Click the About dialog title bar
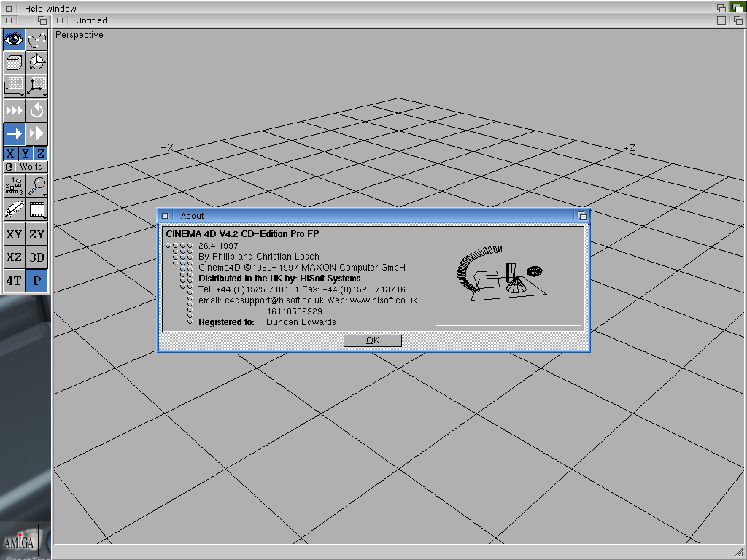The width and height of the screenshot is (747, 560). [373, 216]
